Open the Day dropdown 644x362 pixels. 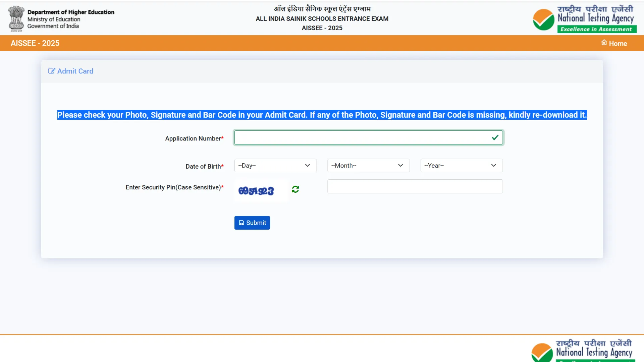pos(275,166)
